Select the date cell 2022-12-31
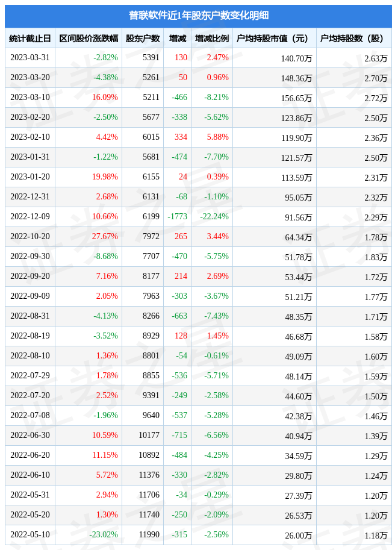392x550 pixels. point(30,197)
